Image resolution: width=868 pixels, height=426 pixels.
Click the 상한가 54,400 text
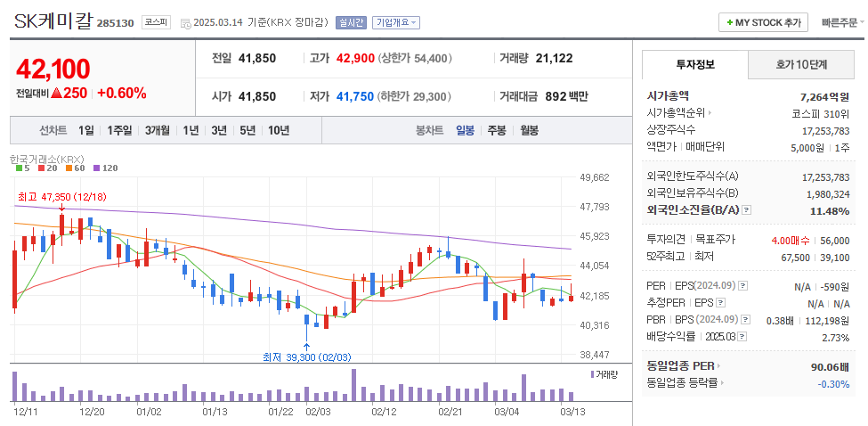[415, 58]
